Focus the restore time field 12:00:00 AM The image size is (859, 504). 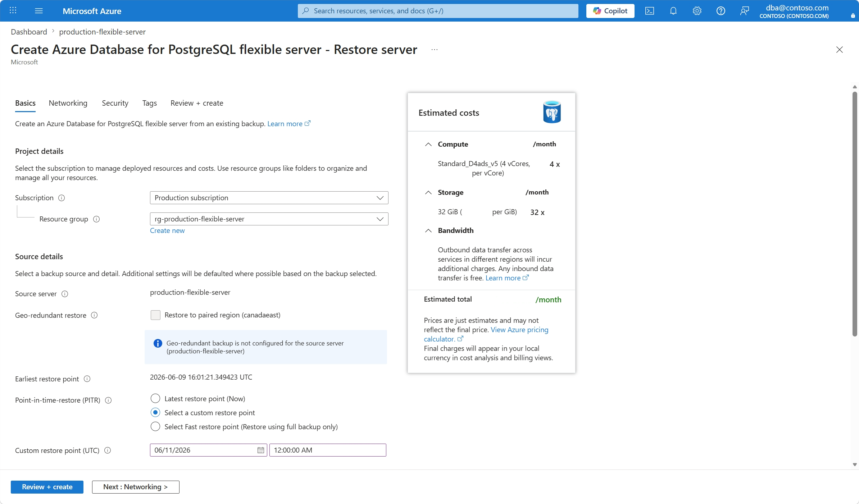pyautogui.click(x=328, y=450)
